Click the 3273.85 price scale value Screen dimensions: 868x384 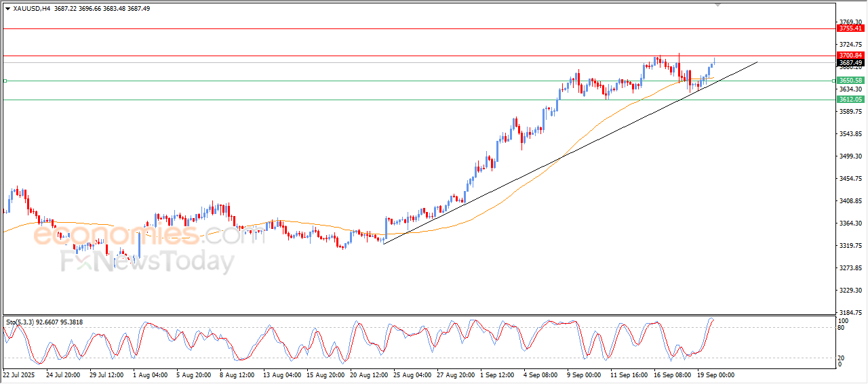[x=850, y=268]
